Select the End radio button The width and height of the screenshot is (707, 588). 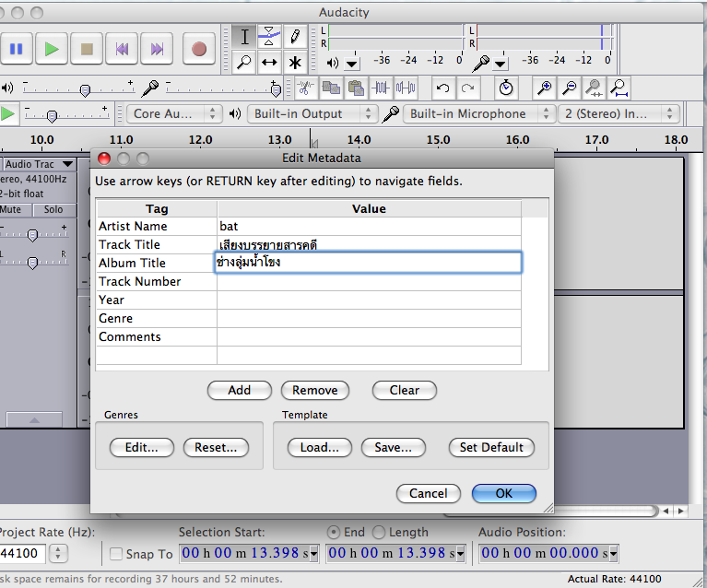333,533
